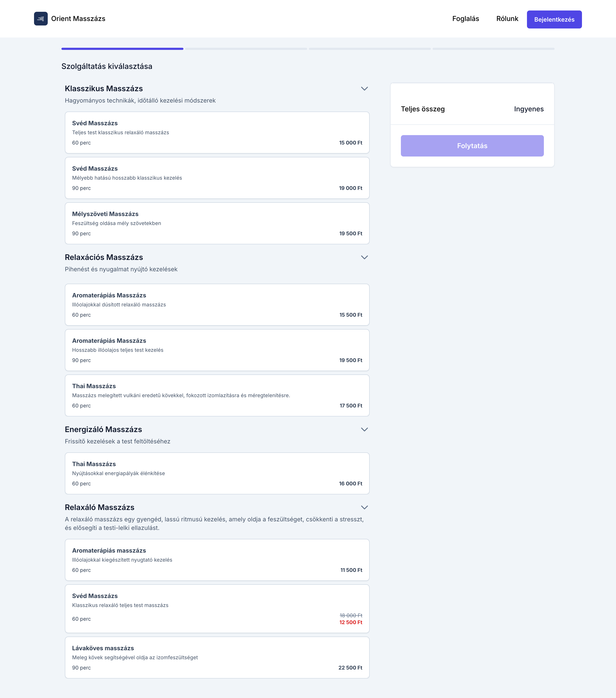Select the 60 perc Aromaterápiás Masszázs for 15 500 Ft

217,305
